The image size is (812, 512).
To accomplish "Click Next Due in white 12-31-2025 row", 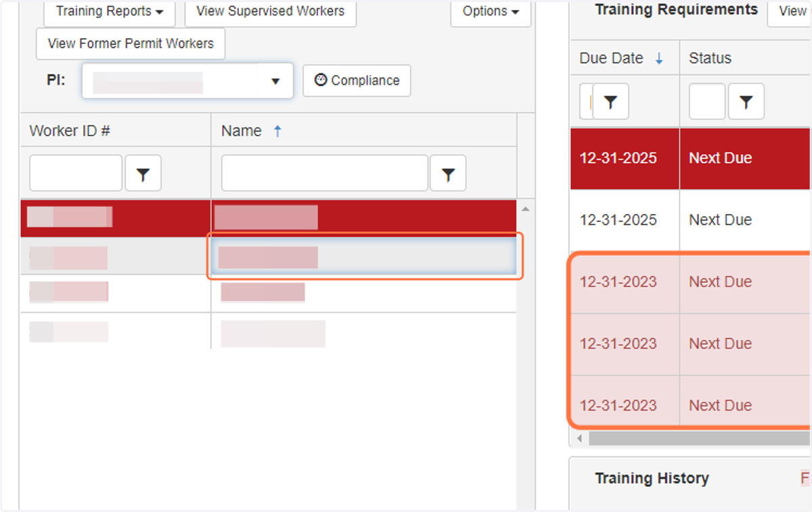I will click(x=720, y=220).
